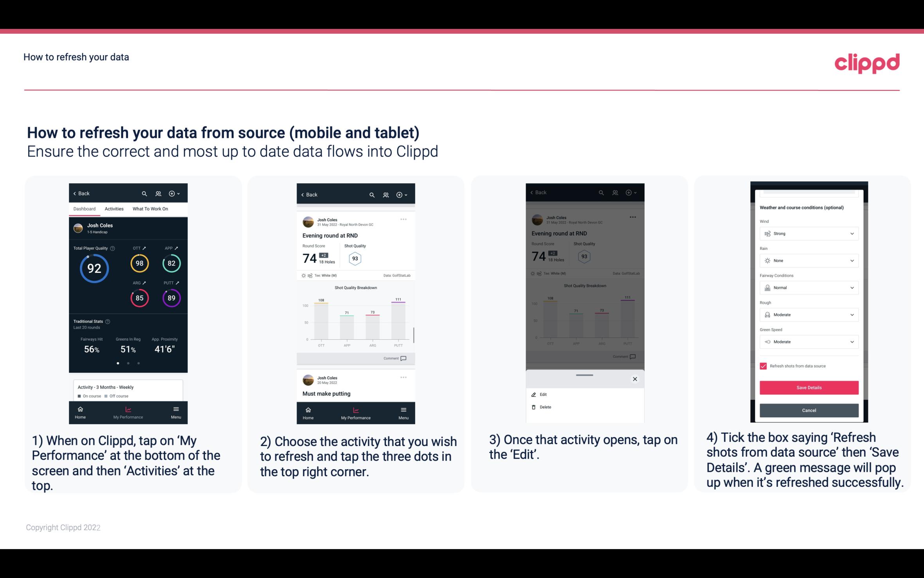Click Cancel button in weather panel

pyautogui.click(x=808, y=410)
